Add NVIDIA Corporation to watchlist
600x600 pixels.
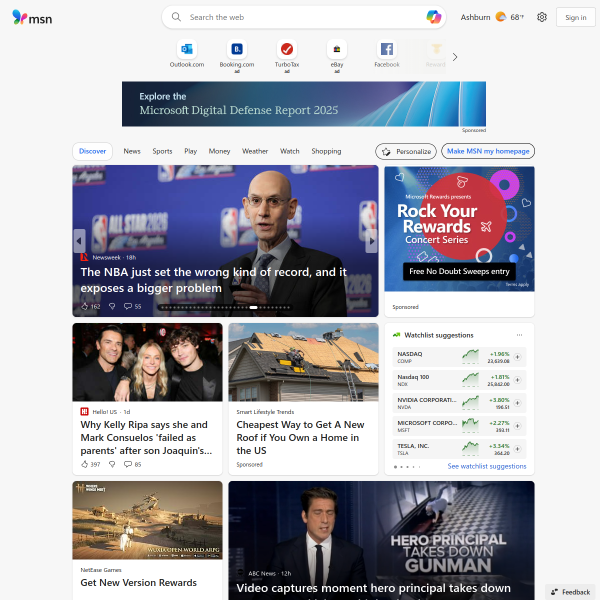[517, 403]
